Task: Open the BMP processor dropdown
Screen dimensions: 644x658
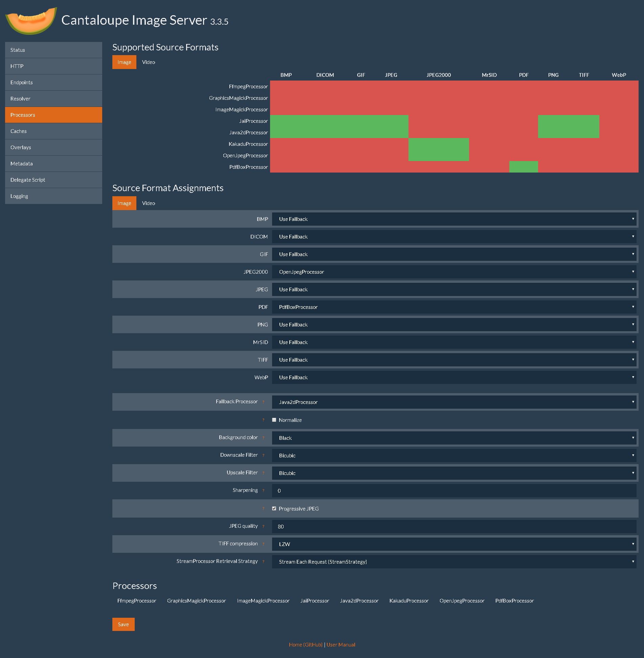Action: (x=454, y=219)
